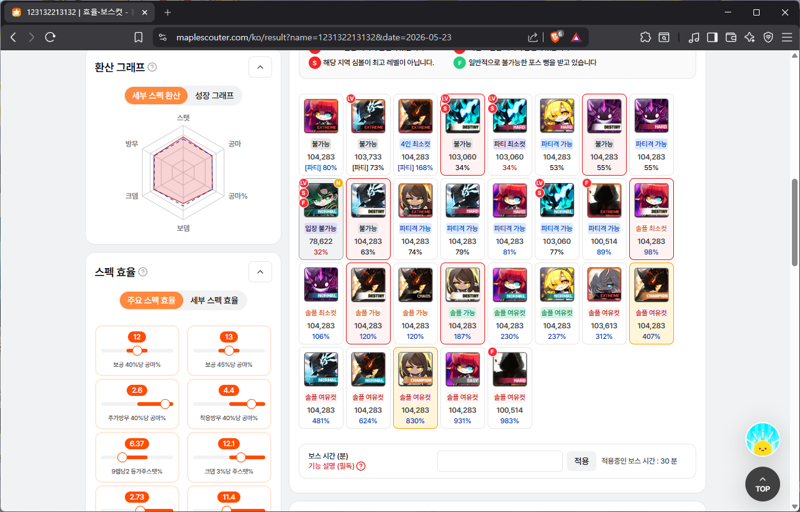Open the Brave VPN shield icon
The height and width of the screenshot is (512, 800).
coord(768,37)
